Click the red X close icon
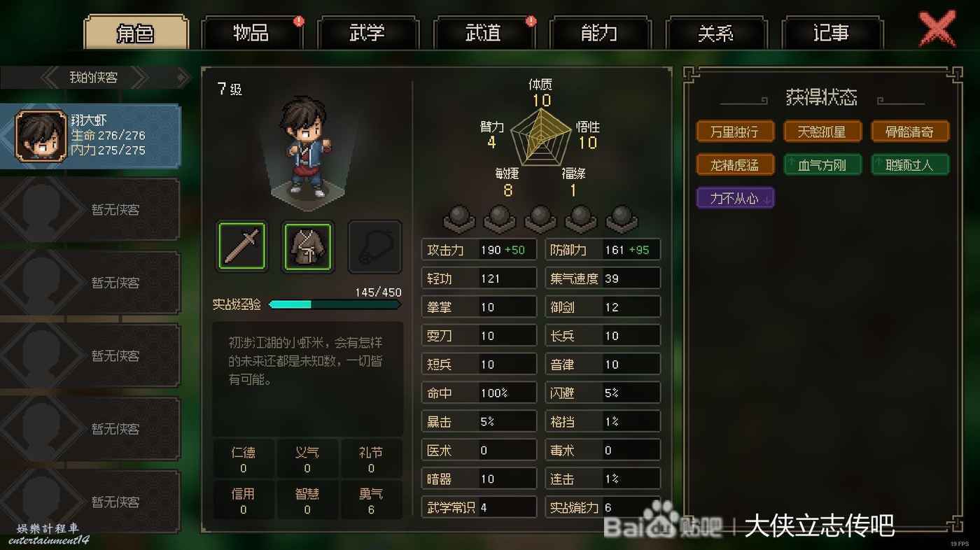Viewport: 980px width, 550px height. [x=937, y=29]
